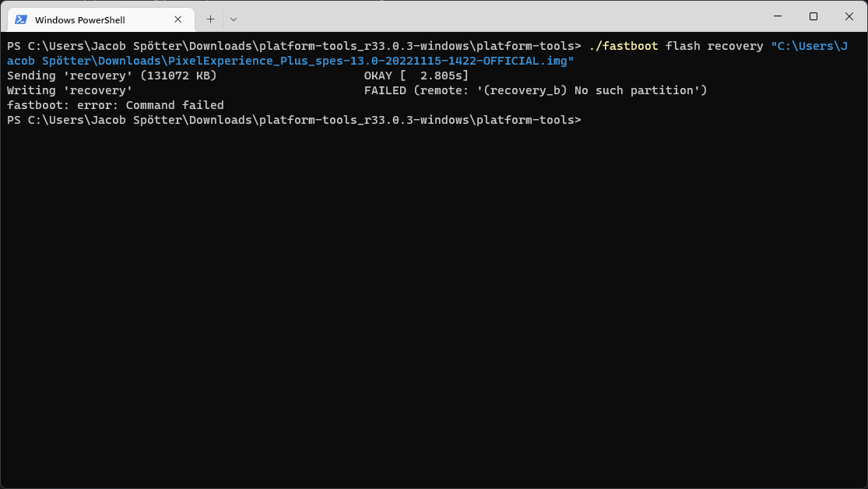Viewport: 868px width, 489px height.
Task: Click the 'FAILED (remote: No such partition)' message
Action: coord(536,91)
